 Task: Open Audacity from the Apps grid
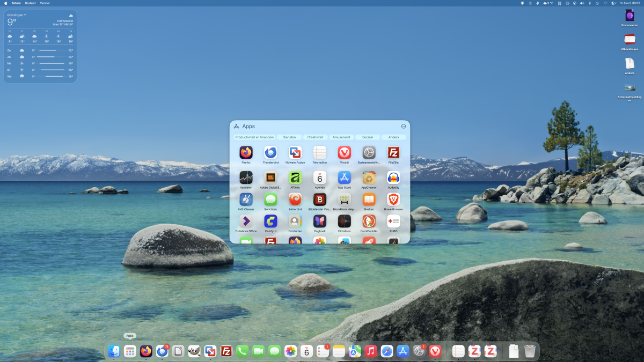393,178
